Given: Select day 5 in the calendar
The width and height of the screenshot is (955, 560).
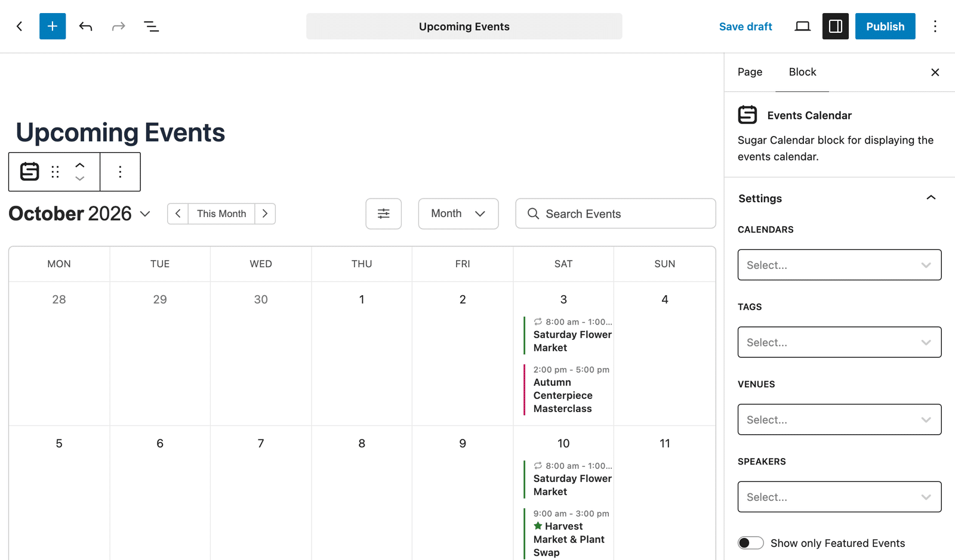Looking at the screenshot, I should [x=59, y=443].
